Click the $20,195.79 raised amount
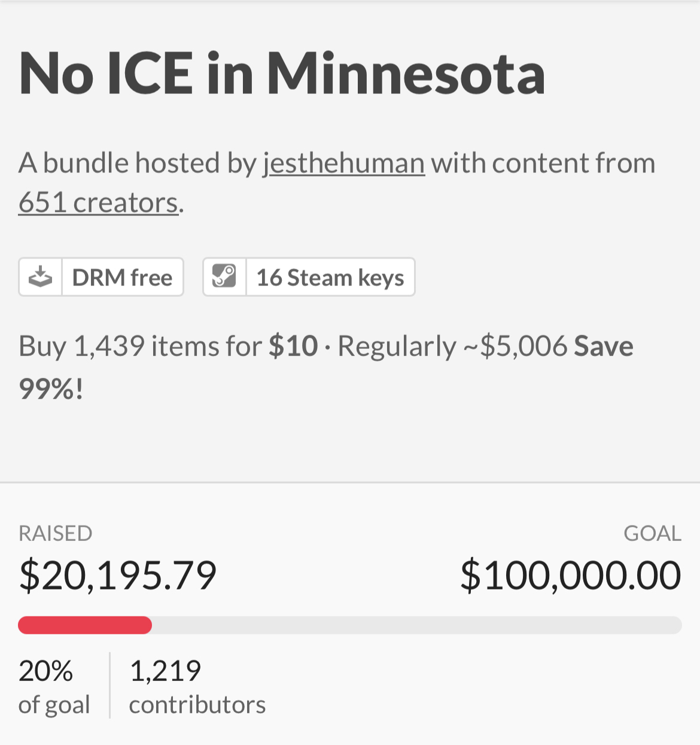The height and width of the screenshot is (745, 700). tap(117, 576)
